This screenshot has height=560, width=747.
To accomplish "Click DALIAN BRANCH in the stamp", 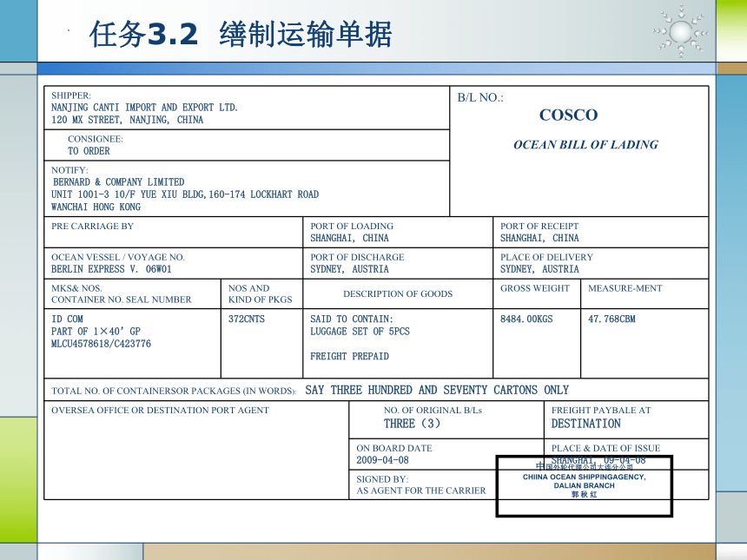I will click(x=584, y=485).
